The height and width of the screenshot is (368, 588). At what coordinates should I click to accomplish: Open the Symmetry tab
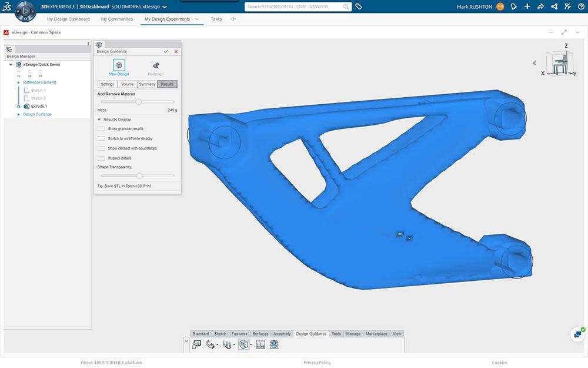click(x=147, y=84)
